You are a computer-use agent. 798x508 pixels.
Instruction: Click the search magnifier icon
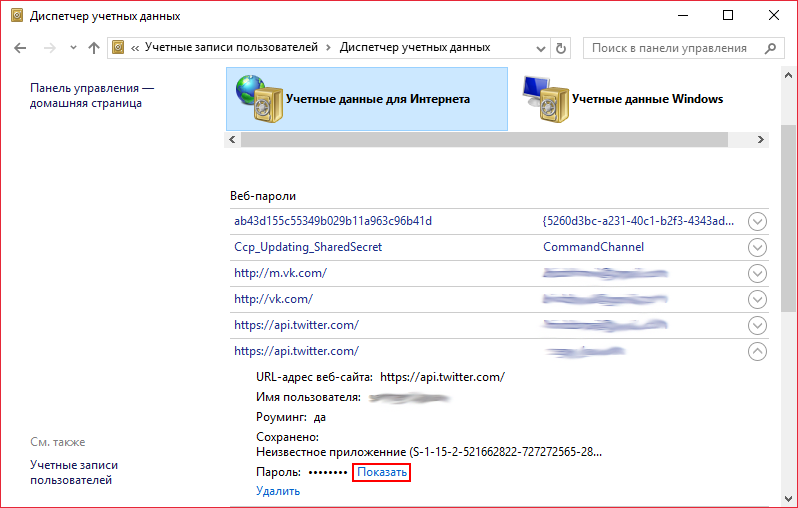click(x=770, y=48)
